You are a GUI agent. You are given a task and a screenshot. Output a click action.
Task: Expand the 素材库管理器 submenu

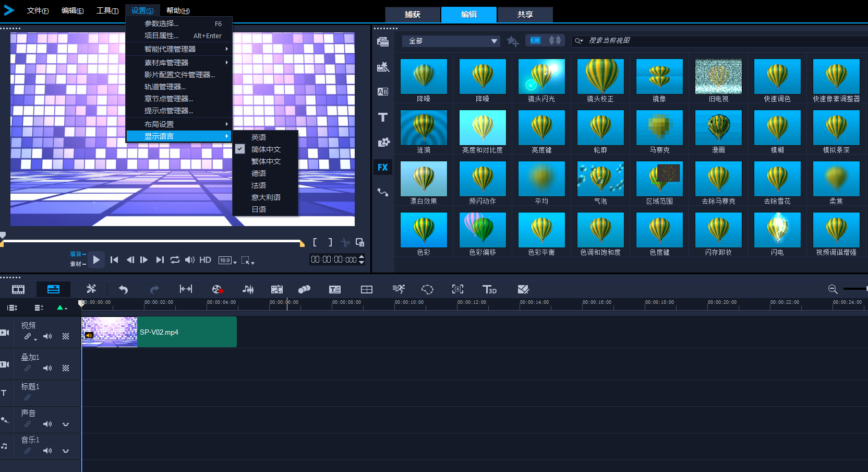(x=179, y=63)
